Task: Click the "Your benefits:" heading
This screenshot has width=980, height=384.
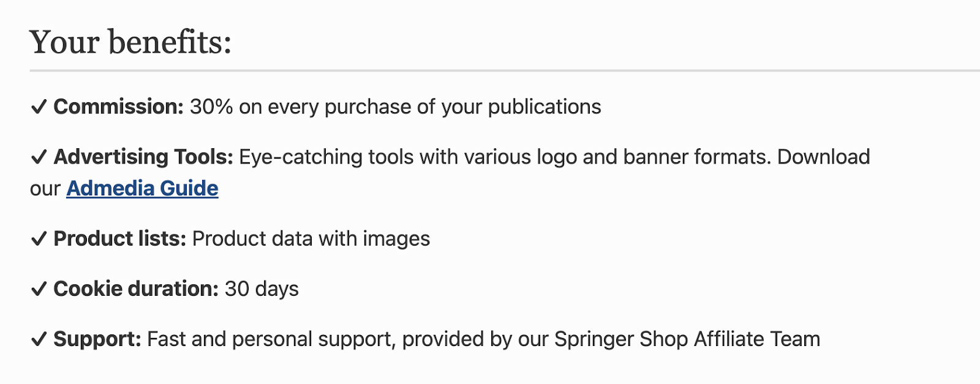Action: pos(130,42)
